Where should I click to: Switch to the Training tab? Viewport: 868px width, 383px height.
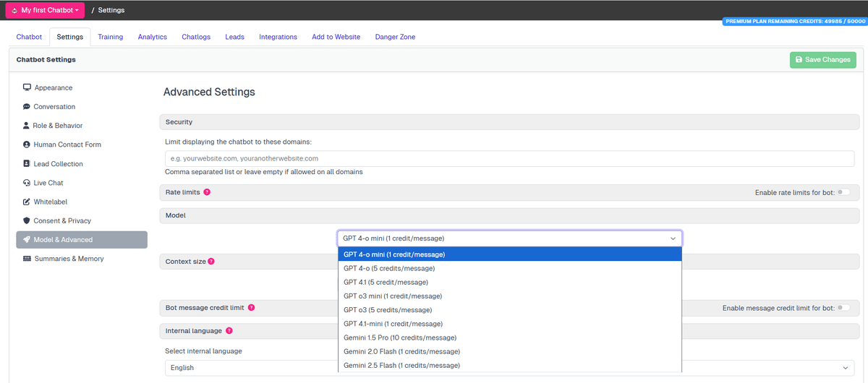[x=110, y=37]
